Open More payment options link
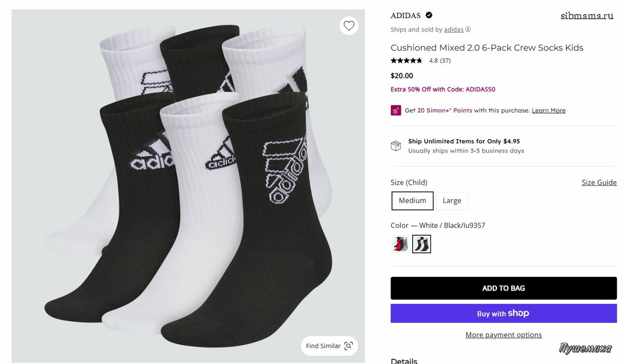The width and height of the screenshot is (623, 364). pyautogui.click(x=503, y=335)
